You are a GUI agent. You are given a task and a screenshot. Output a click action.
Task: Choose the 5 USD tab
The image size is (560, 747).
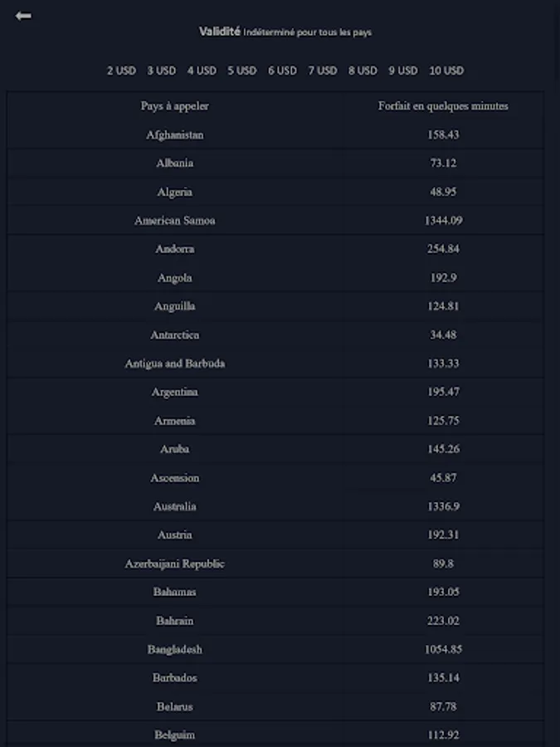[x=242, y=71]
